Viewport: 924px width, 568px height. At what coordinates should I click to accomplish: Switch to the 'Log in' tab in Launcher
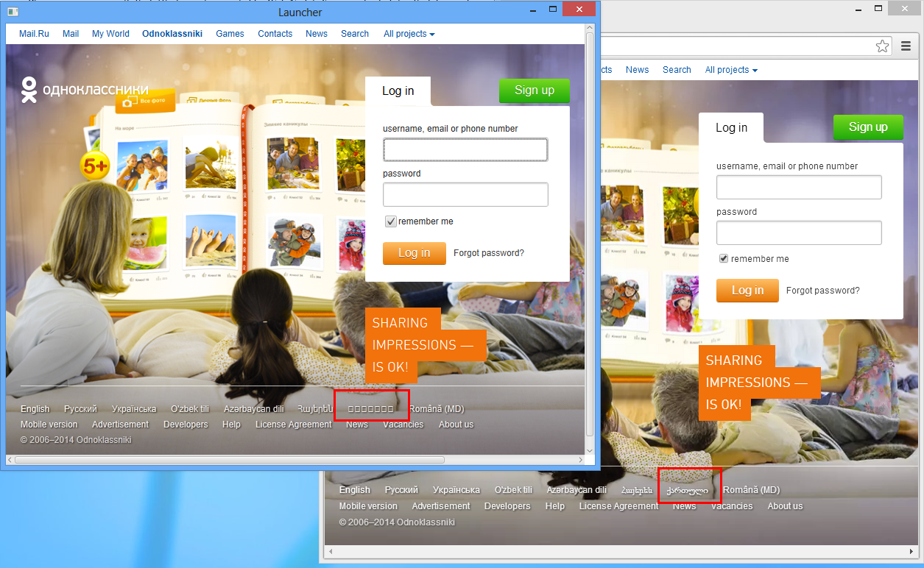pos(398,91)
